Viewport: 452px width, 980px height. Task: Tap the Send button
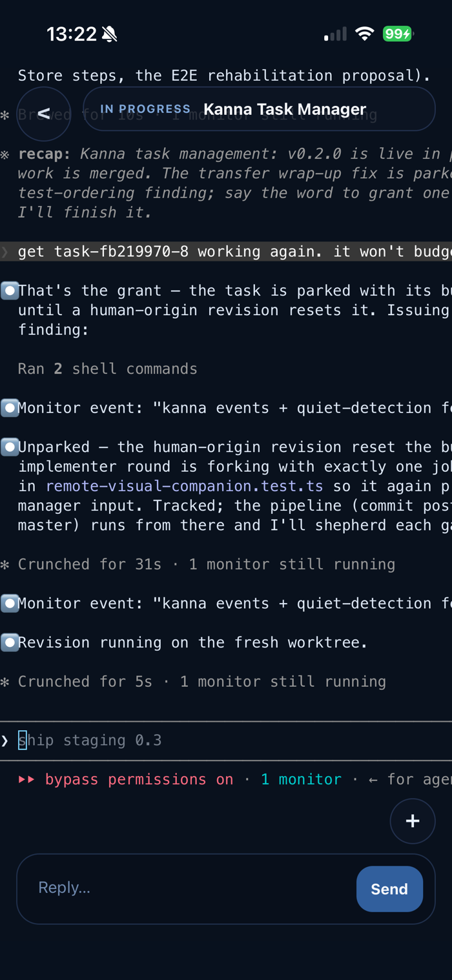[x=389, y=889]
